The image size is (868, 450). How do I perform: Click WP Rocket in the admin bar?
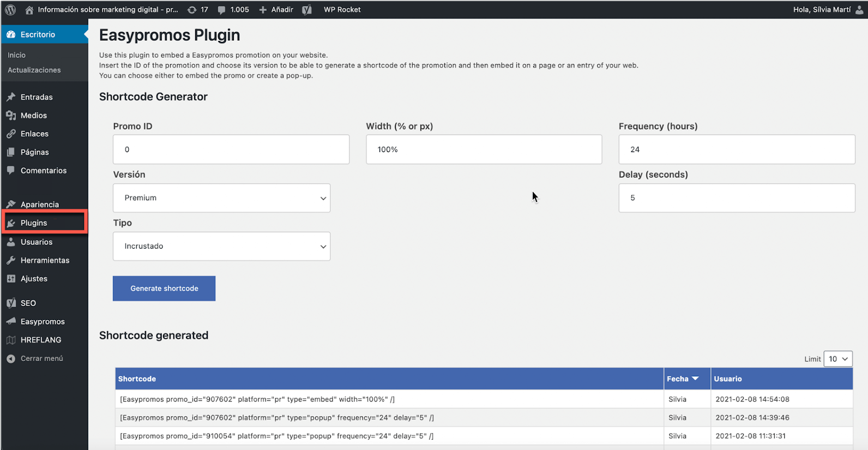[x=342, y=10]
